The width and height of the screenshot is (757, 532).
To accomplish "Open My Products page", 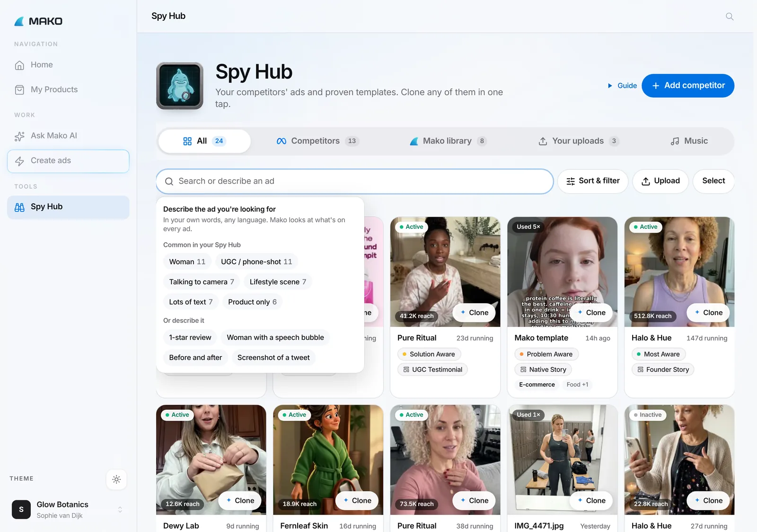I will 68,89.
